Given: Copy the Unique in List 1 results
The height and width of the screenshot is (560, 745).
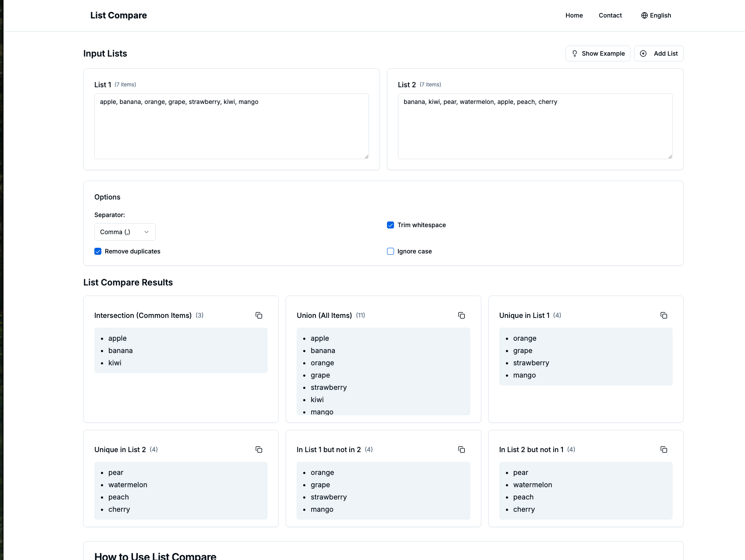Looking at the screenshot, I should pos(664,315).
